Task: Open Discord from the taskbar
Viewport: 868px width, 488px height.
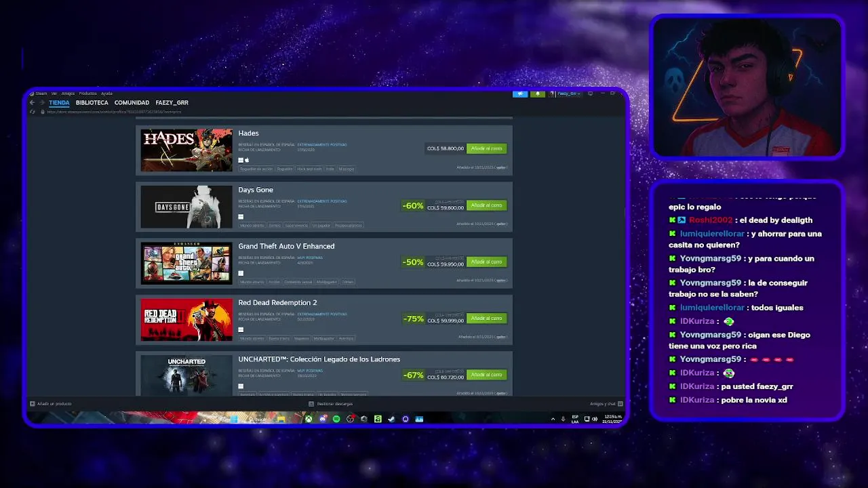Action: tap(323, 419)
